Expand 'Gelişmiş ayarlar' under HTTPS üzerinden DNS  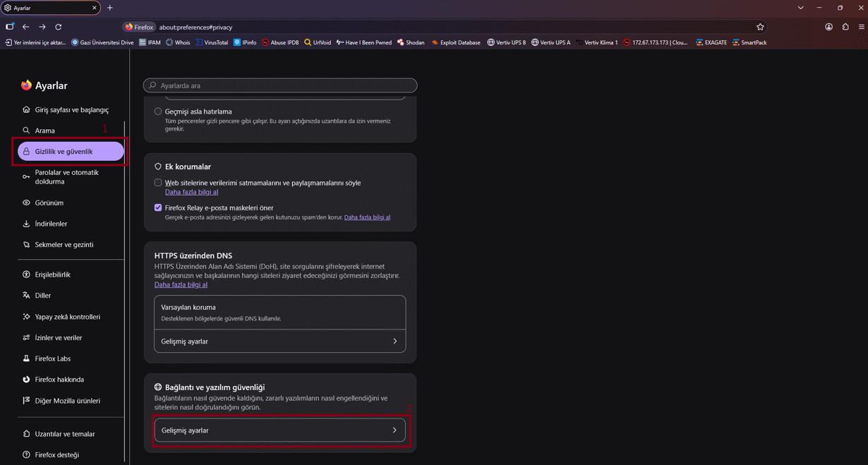280,342
